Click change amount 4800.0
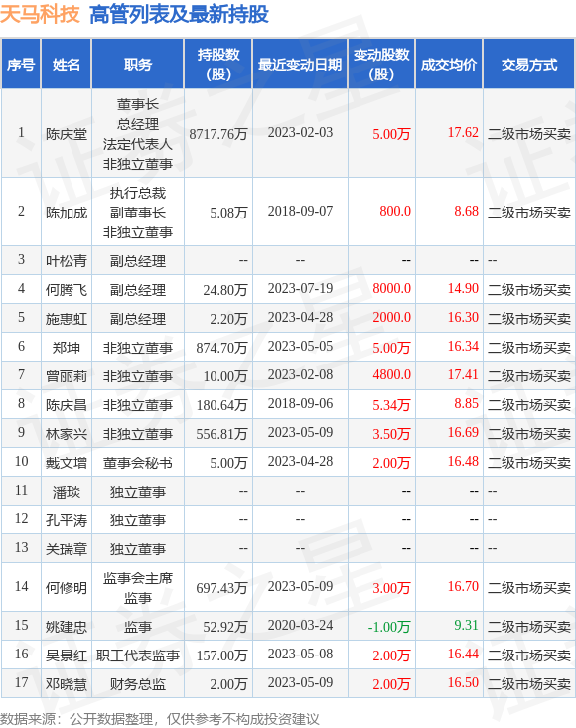 (x=392, y=374)
